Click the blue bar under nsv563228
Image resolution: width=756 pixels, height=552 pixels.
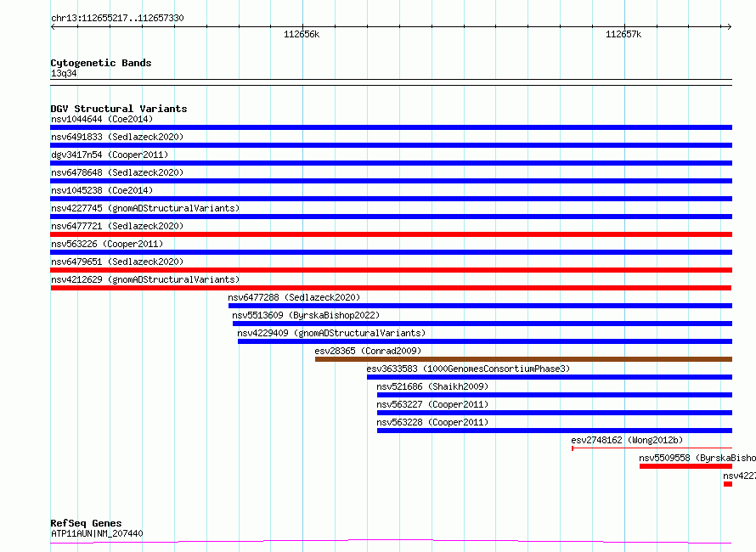555,431
